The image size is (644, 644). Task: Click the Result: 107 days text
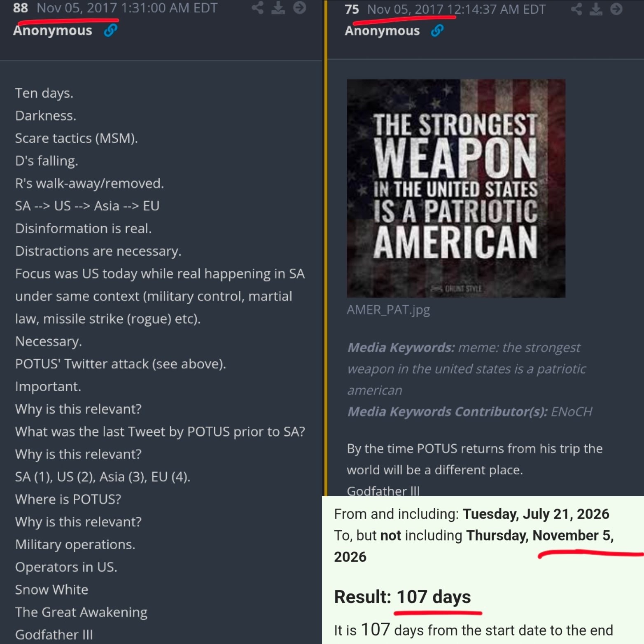pyautogui.click(x=402, y=597)
